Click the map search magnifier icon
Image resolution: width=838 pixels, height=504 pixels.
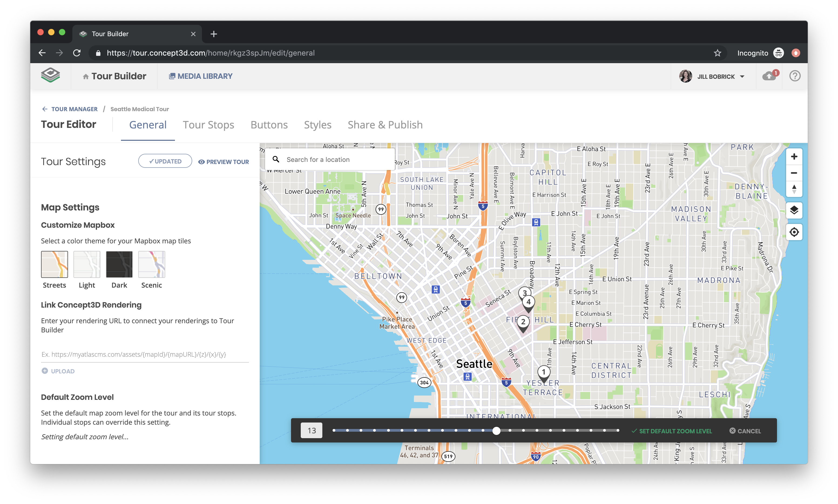click(x=276, y=159)
